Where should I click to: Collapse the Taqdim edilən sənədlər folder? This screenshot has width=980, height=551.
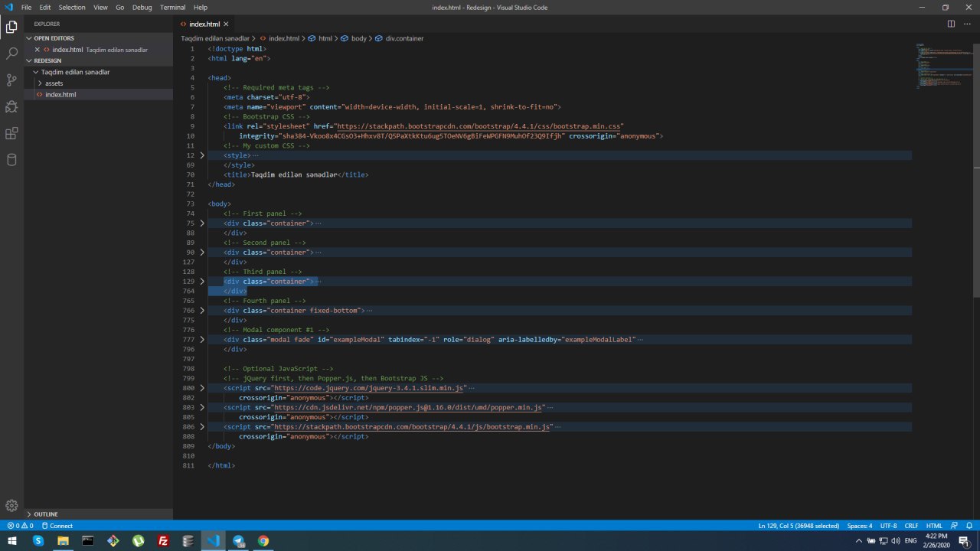tap(35, 72)
